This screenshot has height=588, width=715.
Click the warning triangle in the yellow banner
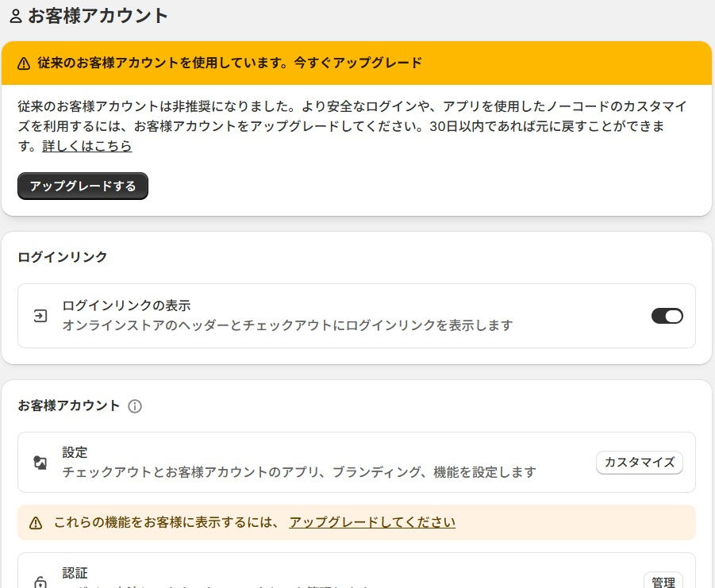click(24, 63)
